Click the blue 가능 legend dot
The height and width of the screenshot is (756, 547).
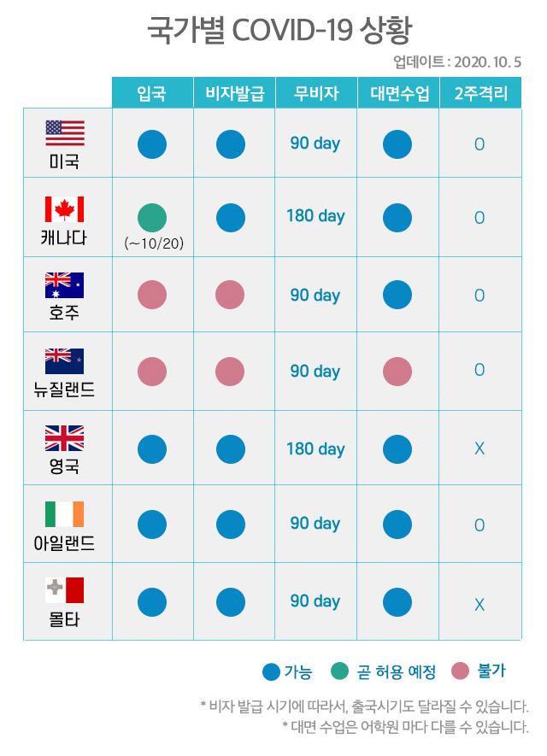coord(271,672)
